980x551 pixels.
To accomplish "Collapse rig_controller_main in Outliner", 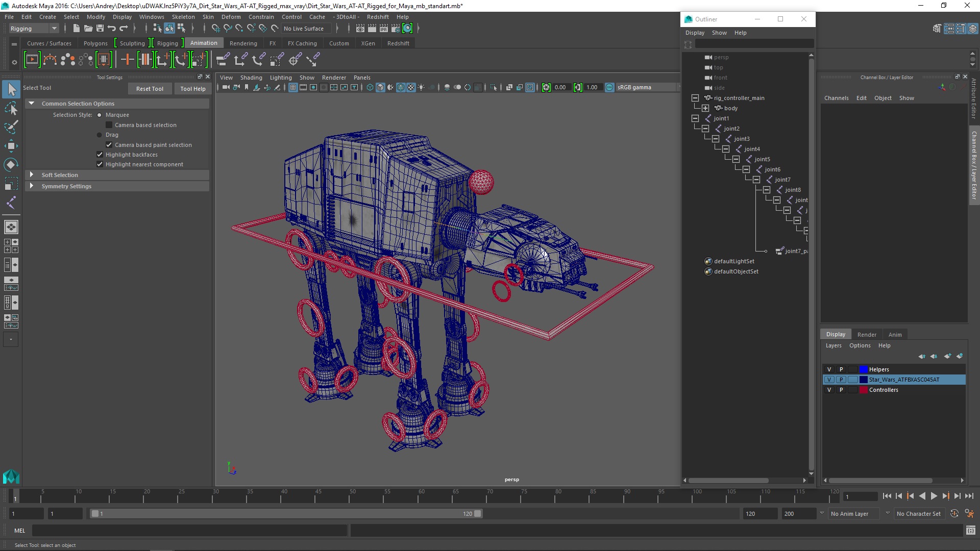I will click(x=695, y=98).
